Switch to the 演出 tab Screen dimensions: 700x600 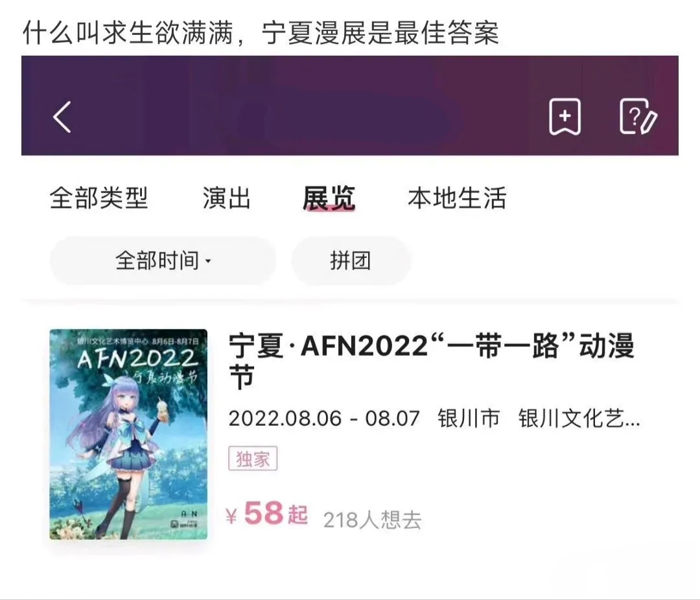point(227,198)
